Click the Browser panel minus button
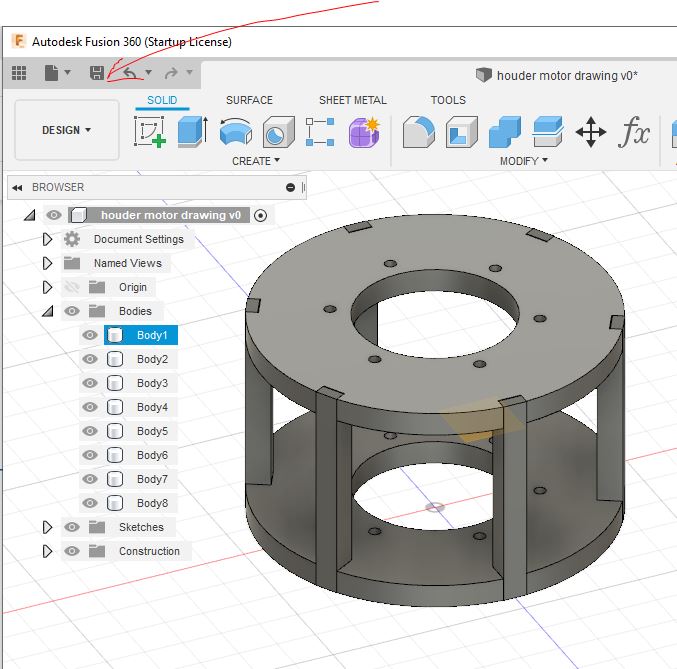 tap(290, 187)
